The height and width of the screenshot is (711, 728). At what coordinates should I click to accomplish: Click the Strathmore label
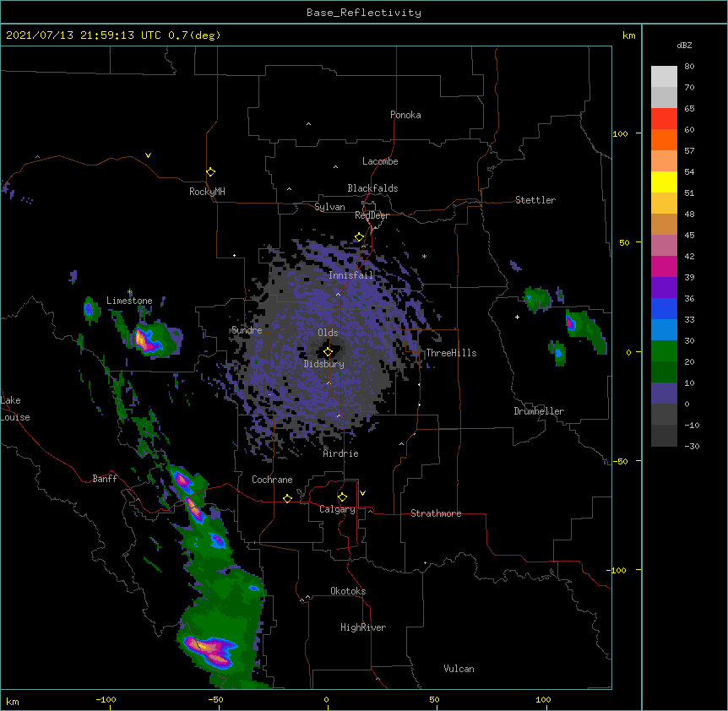[x=436, y=513]
